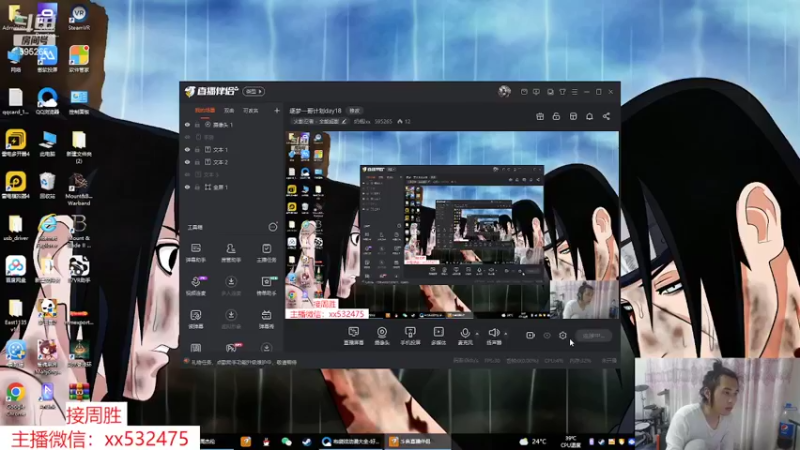Show the hidden 文本 3 source
The width and height of the screenshot is (800, 450).
click(x=187, y=174)
